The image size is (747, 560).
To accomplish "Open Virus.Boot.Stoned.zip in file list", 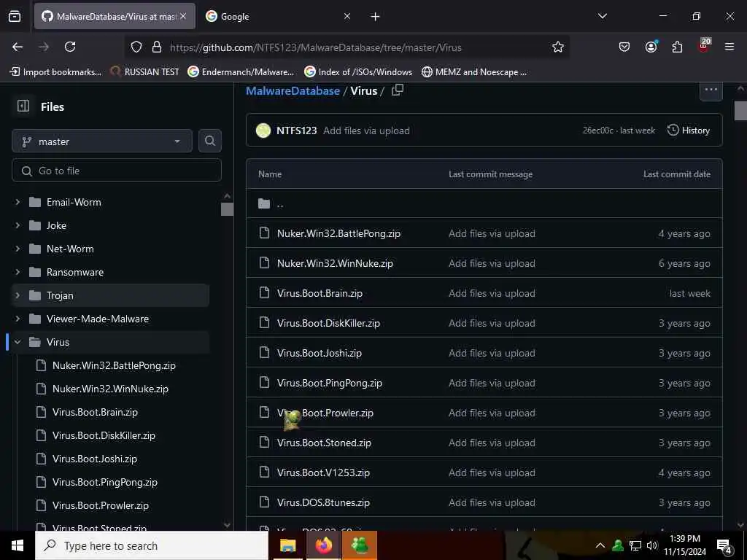I will (x=324, y=443).
